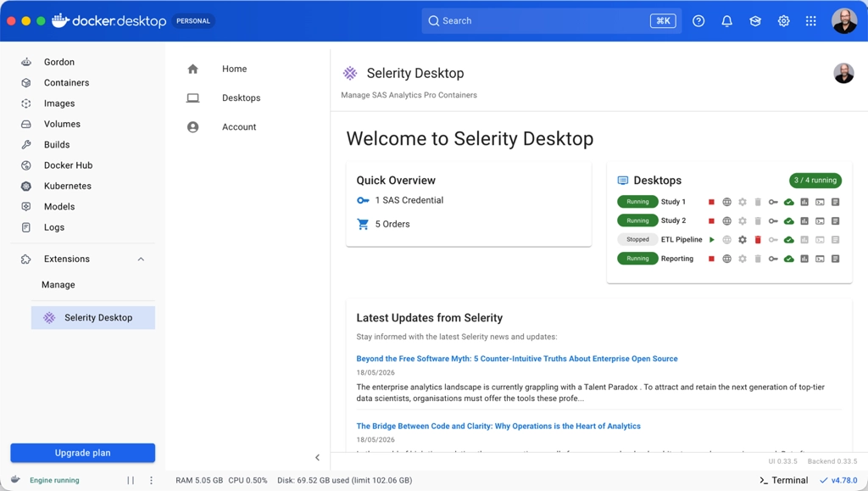The height and width of the screenshot is (491, 868).
Task: Open the logs icon for Study 1
Action: (835, 202)
